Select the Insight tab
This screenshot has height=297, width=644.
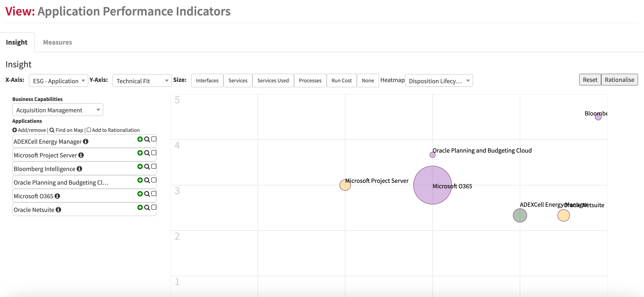click(x=17, y=42)
